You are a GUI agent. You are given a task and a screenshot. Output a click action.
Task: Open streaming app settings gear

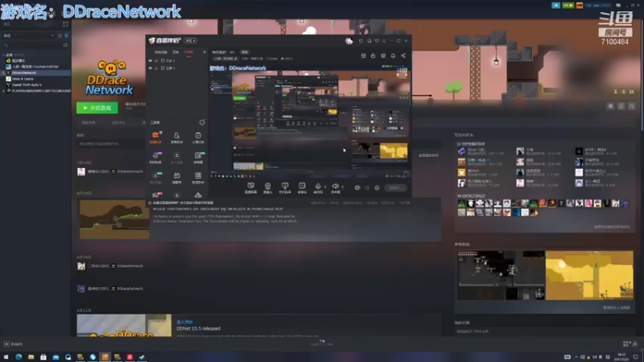click(377, 187)
